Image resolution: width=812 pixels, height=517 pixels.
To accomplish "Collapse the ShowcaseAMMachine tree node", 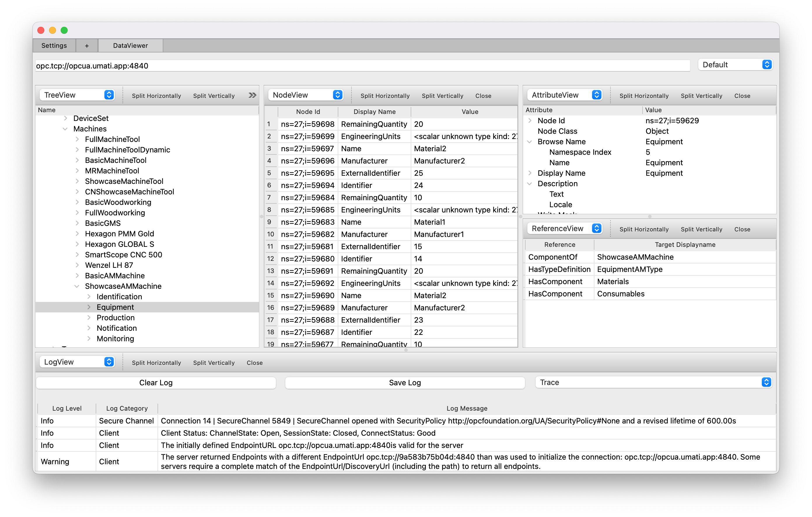I will tap(77, 286).
